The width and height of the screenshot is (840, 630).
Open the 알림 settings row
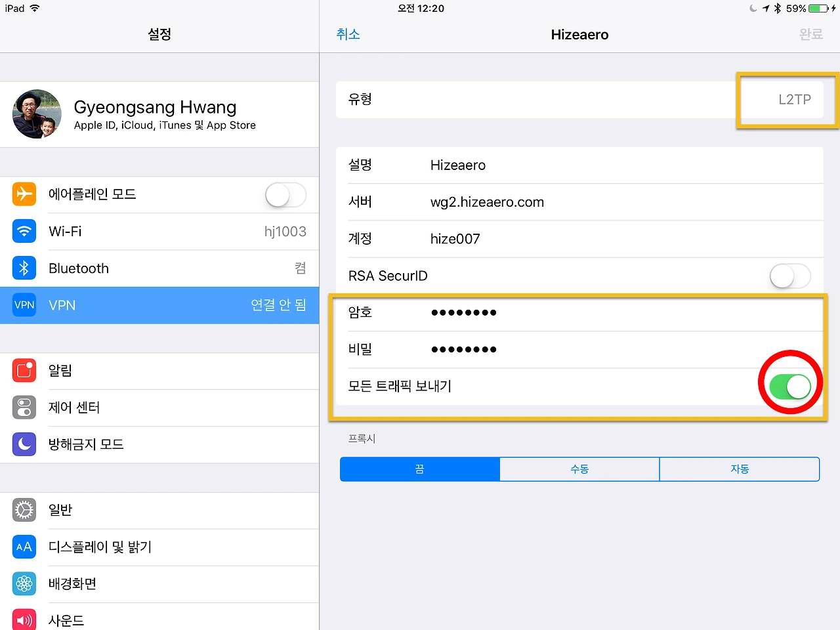coord(159,370)
